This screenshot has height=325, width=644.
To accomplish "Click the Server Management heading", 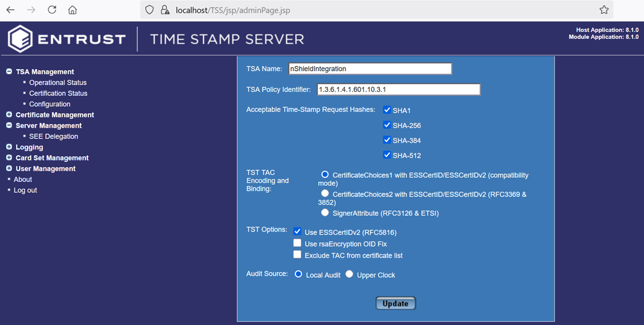I will click(x=49, y=126).
